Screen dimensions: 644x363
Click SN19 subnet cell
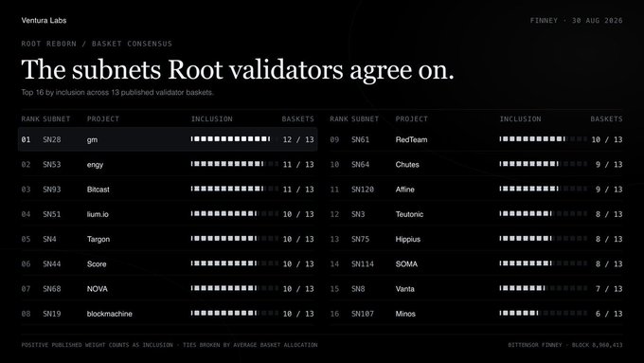(x=52, y=314)
